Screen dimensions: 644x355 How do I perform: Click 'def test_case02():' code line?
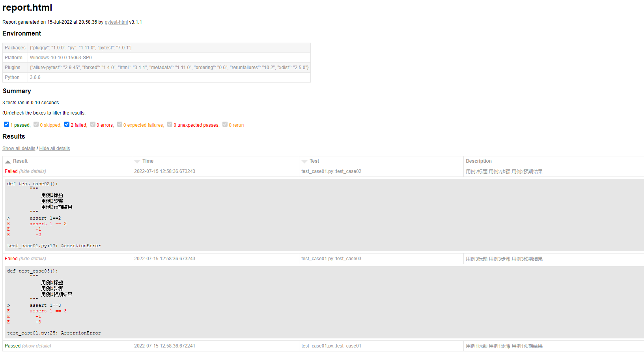(x=32, y=184)
